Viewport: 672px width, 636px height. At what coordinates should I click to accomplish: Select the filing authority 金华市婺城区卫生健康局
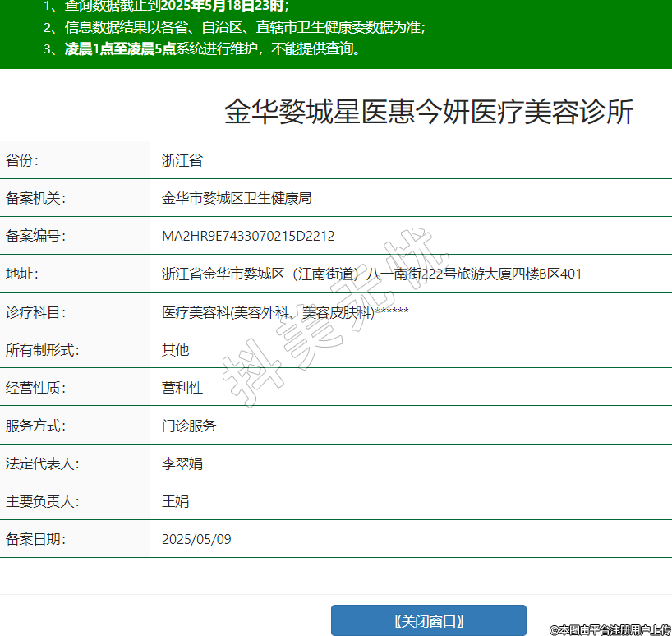click(x=237, y=199)
